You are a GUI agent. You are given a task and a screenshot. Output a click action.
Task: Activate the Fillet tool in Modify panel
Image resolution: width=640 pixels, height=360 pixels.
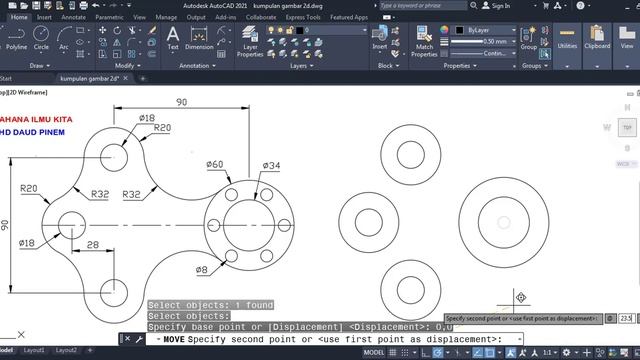(x=131, y=42)
